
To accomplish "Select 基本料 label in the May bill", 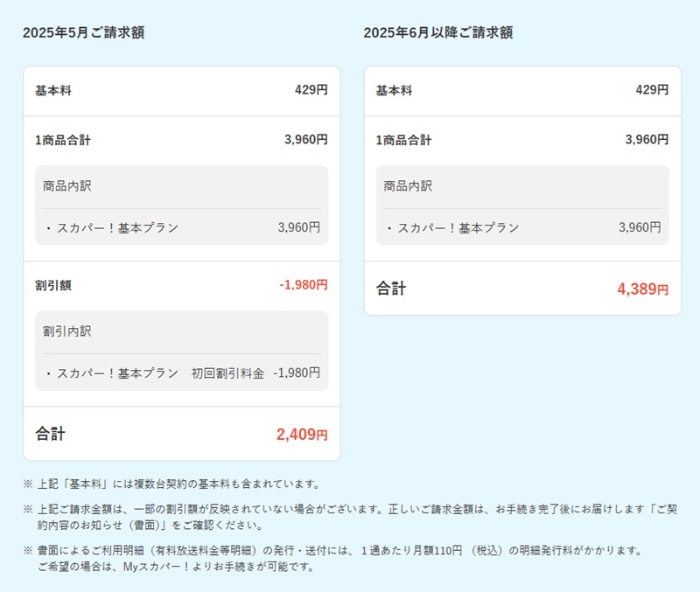I will coord(52,91).
